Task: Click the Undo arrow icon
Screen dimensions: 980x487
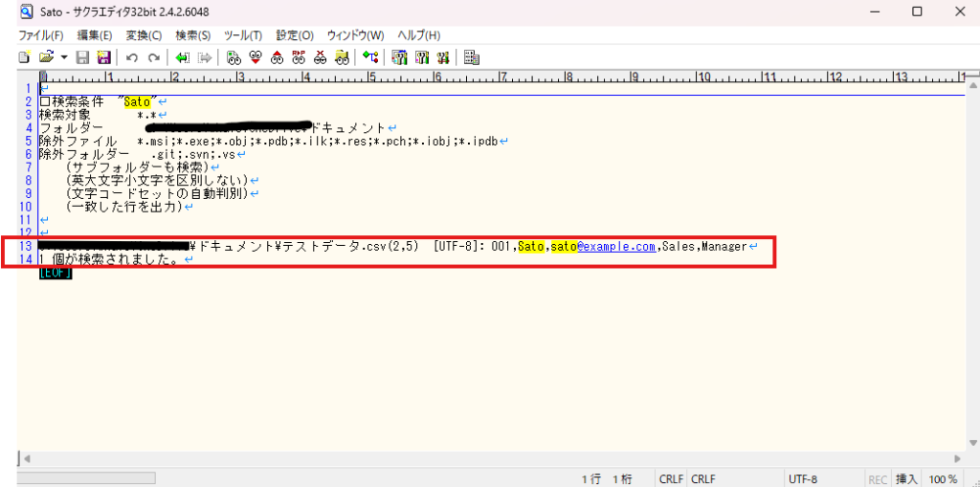Action: click(131, 57)
